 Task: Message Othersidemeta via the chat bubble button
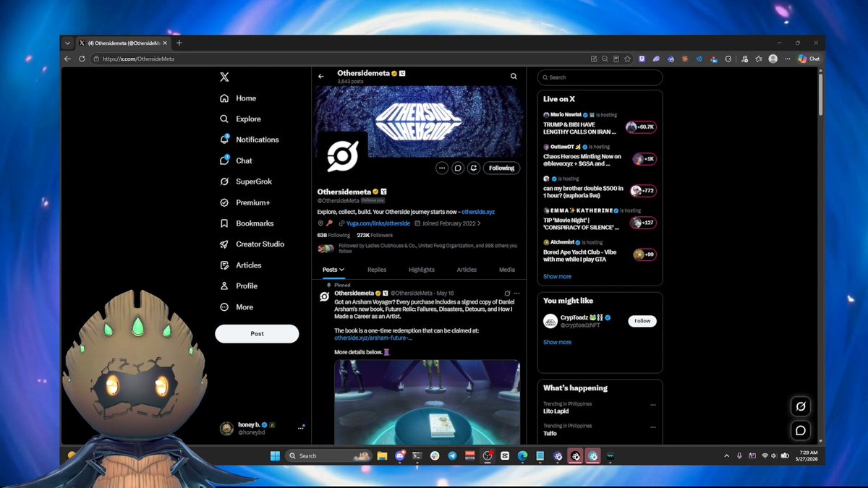coord(458,168)
